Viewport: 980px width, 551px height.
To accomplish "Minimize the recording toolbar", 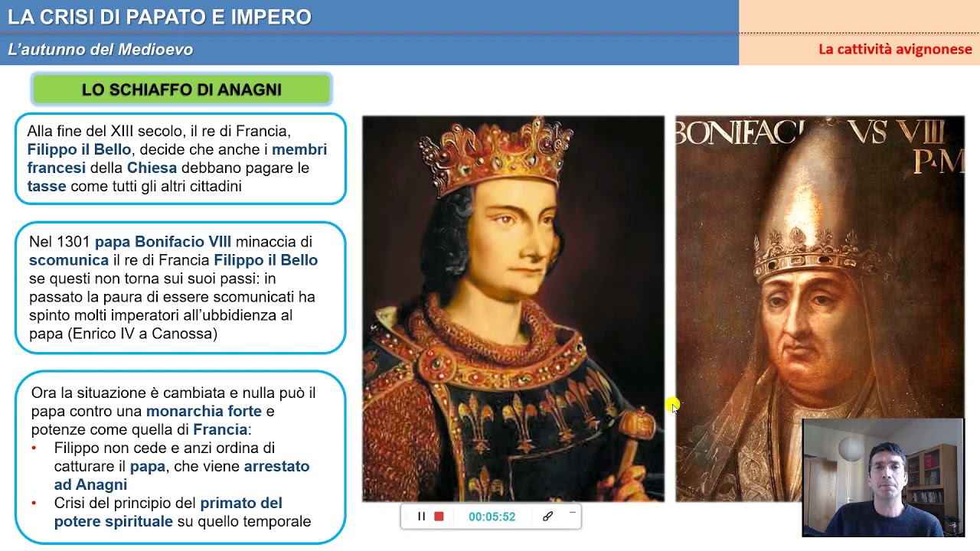I will tap(572, 514).
